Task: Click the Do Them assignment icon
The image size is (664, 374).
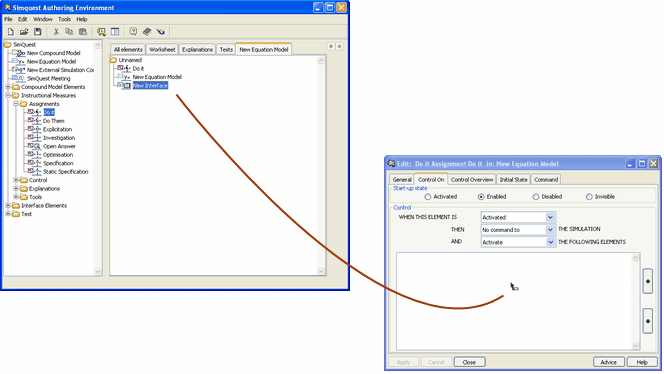Action: 35,121
